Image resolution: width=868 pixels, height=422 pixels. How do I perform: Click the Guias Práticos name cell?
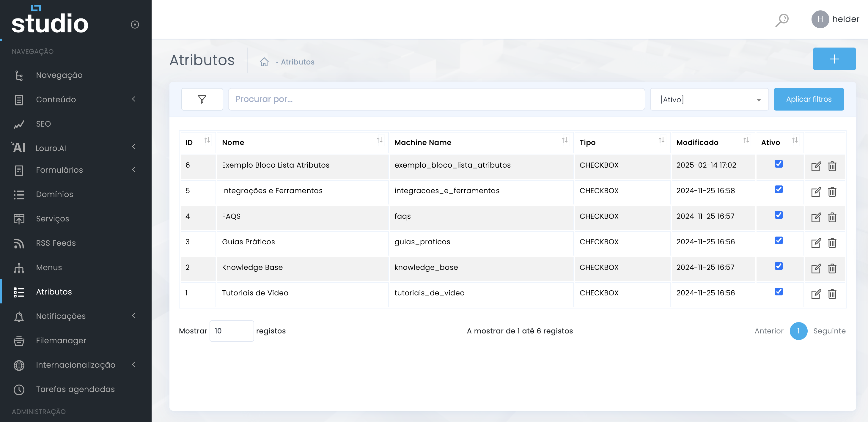click(302, 243)
